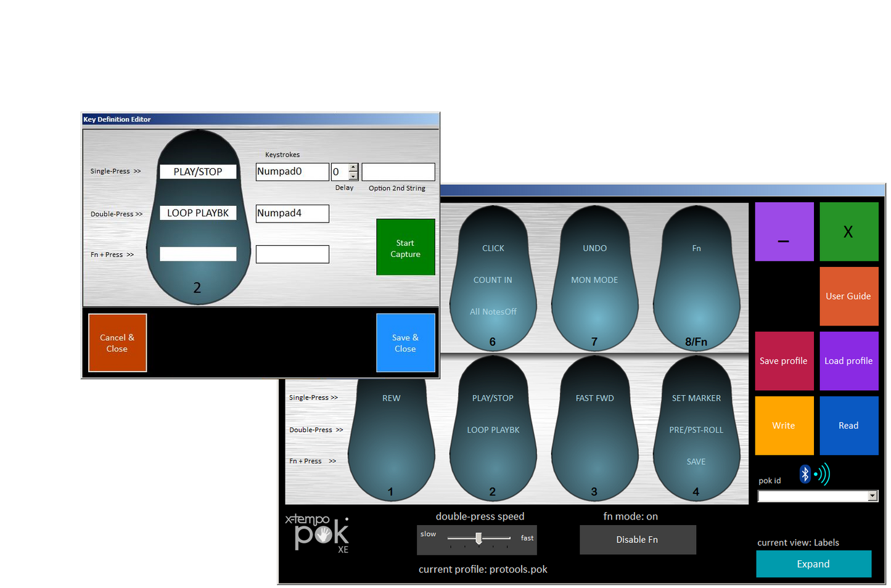
Task: Click the x-tempo pok XE logo
Action: (x=318, y=533)
